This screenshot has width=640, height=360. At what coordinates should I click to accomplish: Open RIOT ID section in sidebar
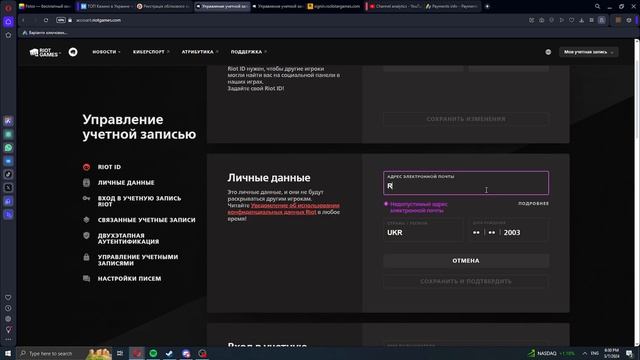(x=109, y=167)
